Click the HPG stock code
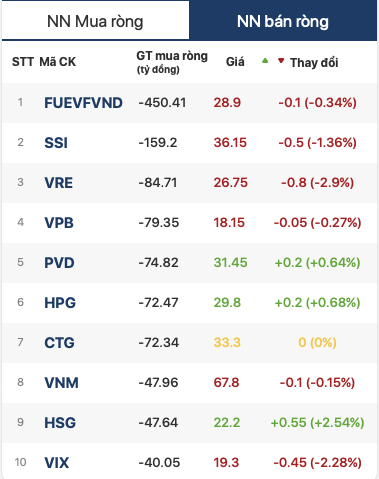This screenshot has height=479, width=379. [60, 303]
